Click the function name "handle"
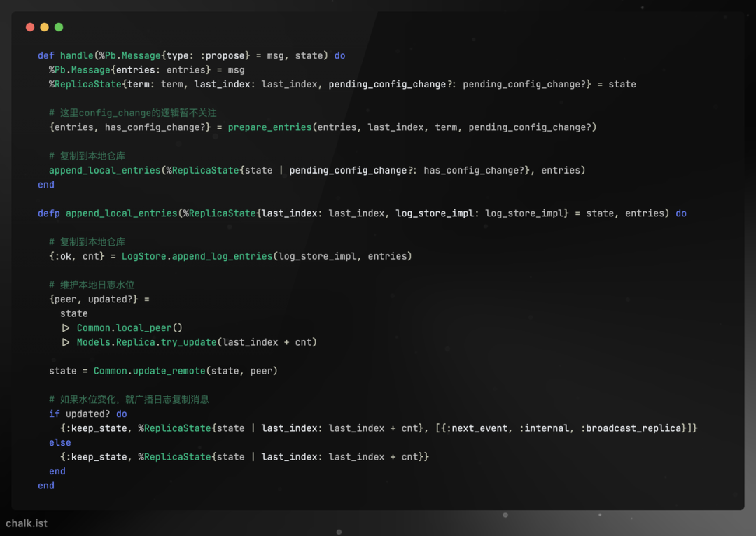This screenshot has width=756, height=536. click(77, 56)
